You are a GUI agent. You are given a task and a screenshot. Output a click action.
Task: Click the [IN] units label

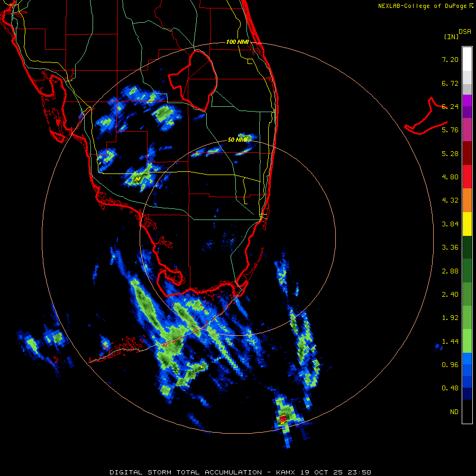(x=451, y=36)
